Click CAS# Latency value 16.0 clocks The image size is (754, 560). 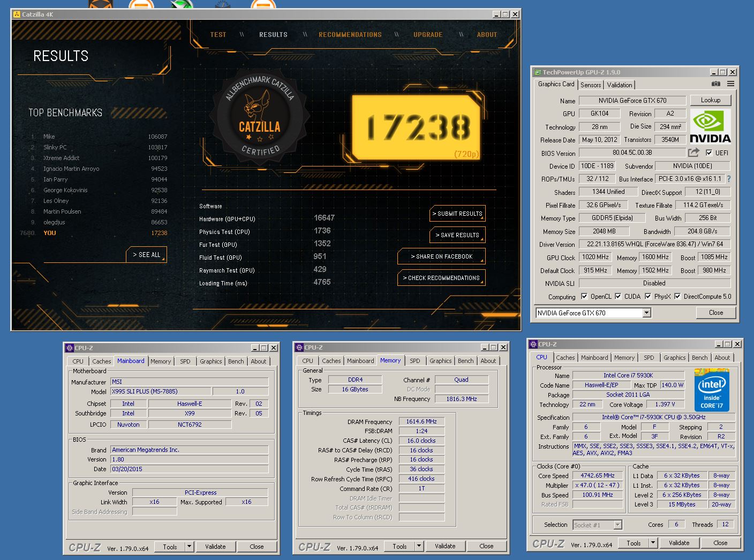pyautogui.click(x=421, y=441)
